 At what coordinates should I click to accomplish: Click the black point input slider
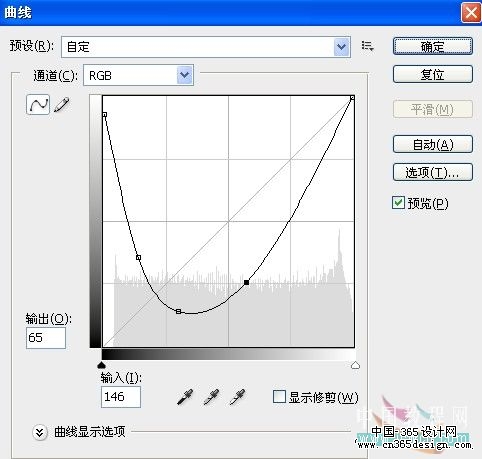click(x=102, y=365)
